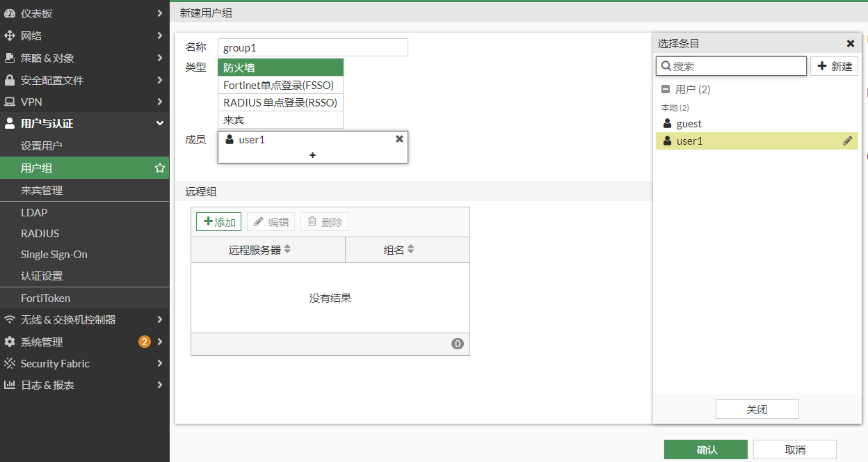
Task: Open FortiToken menu item
Action: click(85, 298)
